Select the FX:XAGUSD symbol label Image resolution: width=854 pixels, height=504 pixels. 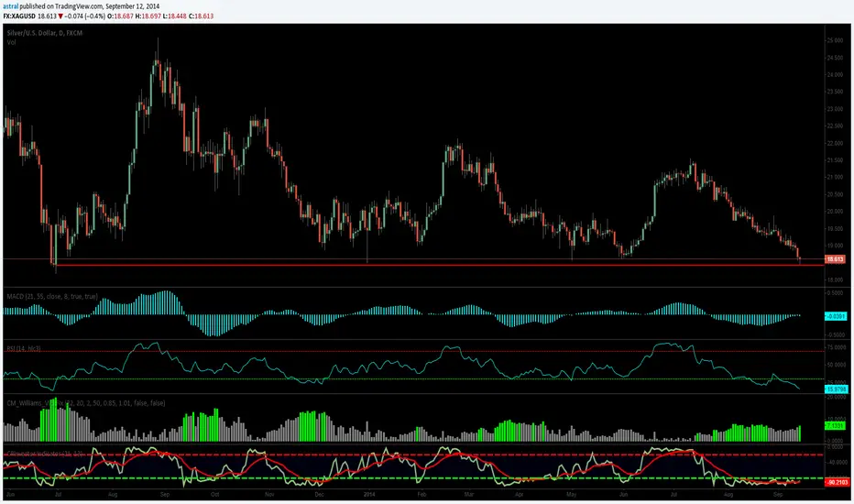19,16
